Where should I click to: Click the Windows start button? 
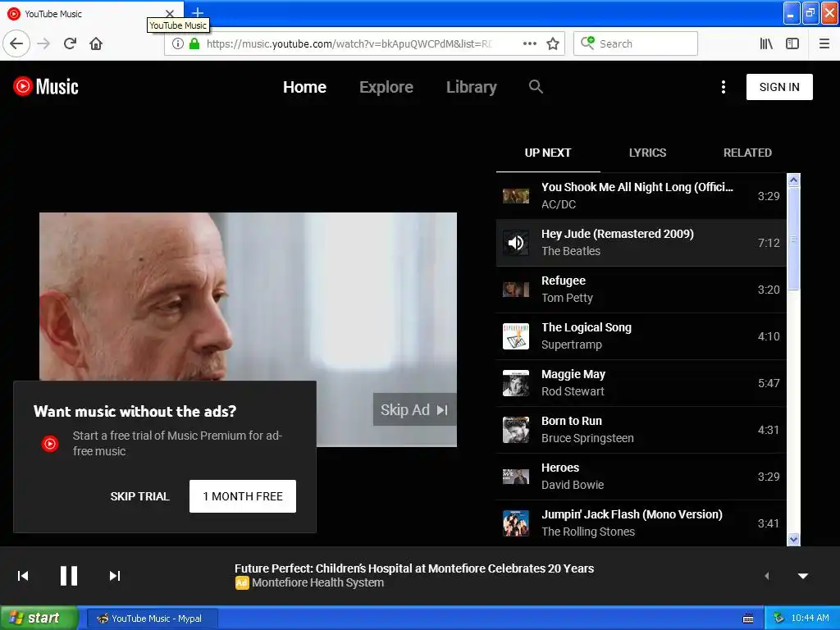38,618
